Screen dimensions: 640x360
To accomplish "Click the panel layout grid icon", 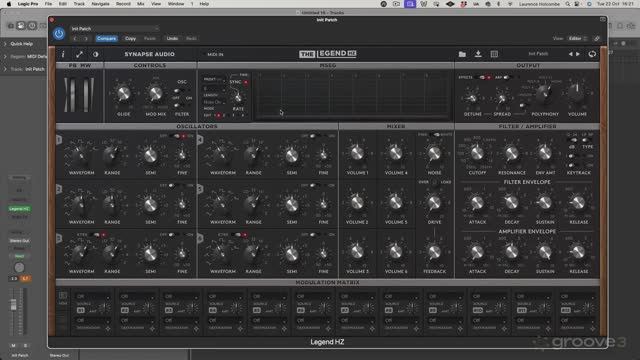I will 494,54.
